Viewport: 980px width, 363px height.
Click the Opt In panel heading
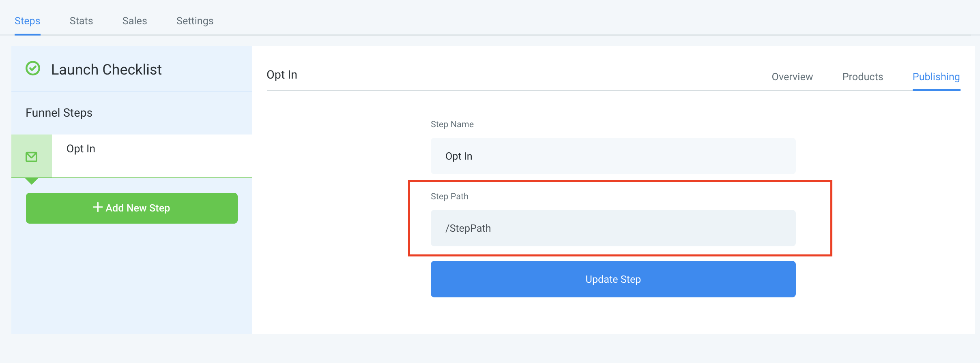point(282,75)
